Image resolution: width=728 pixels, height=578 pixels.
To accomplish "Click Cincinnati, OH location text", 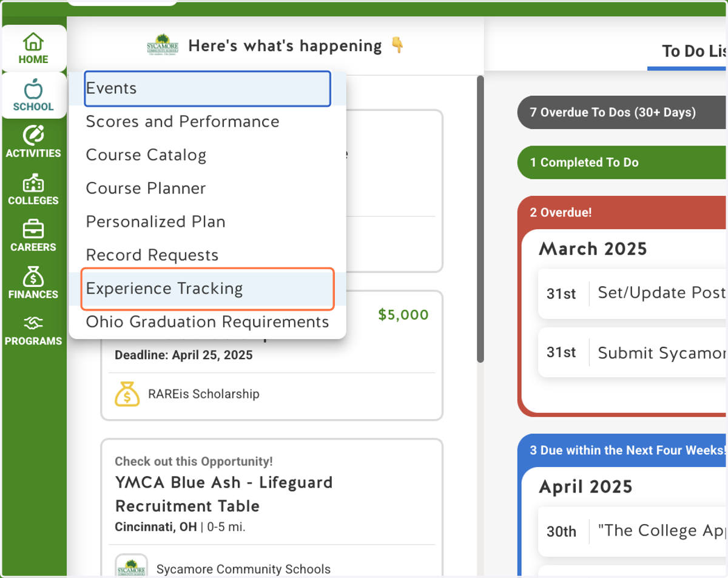I will (155, 527).
